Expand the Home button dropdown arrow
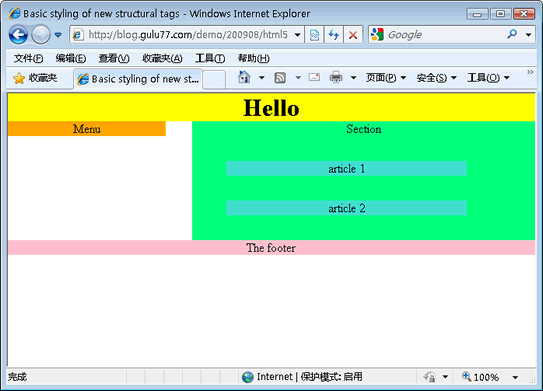The width and height of the screenshot is (543, 391). pos(262,78)
